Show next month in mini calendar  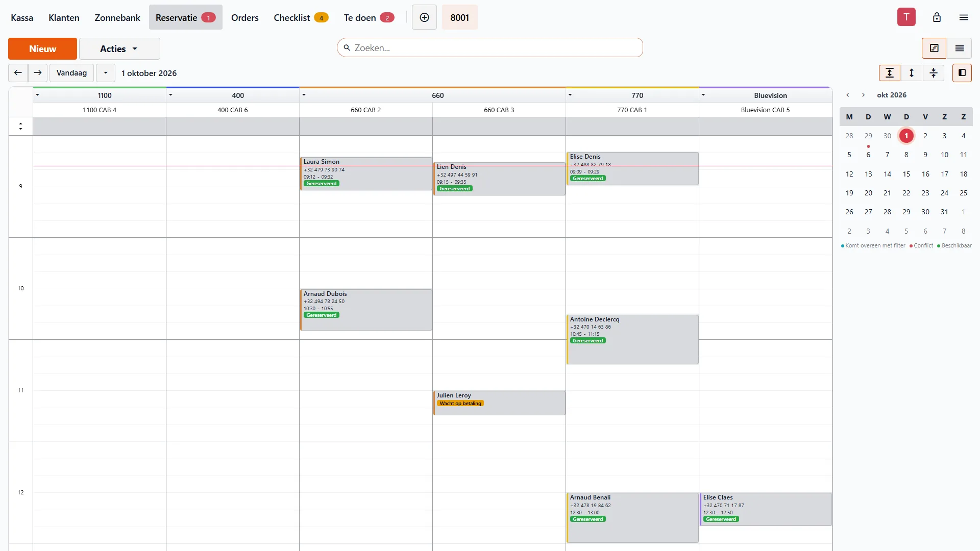863,95
